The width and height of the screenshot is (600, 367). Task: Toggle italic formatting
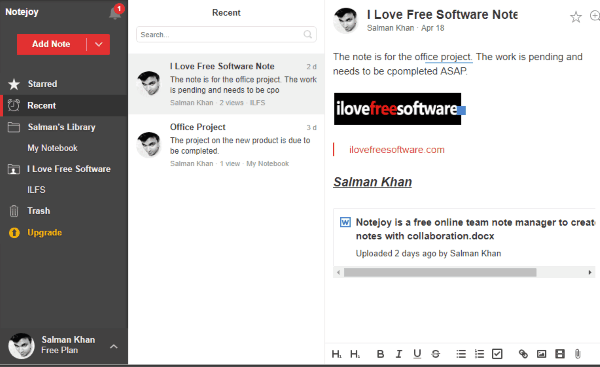[x=399, y=354]
